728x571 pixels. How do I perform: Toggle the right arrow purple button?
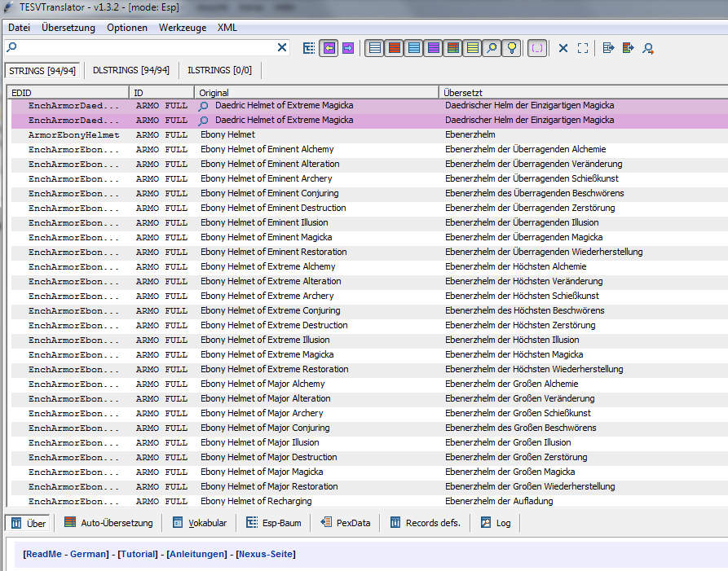[x=348, y=48]
